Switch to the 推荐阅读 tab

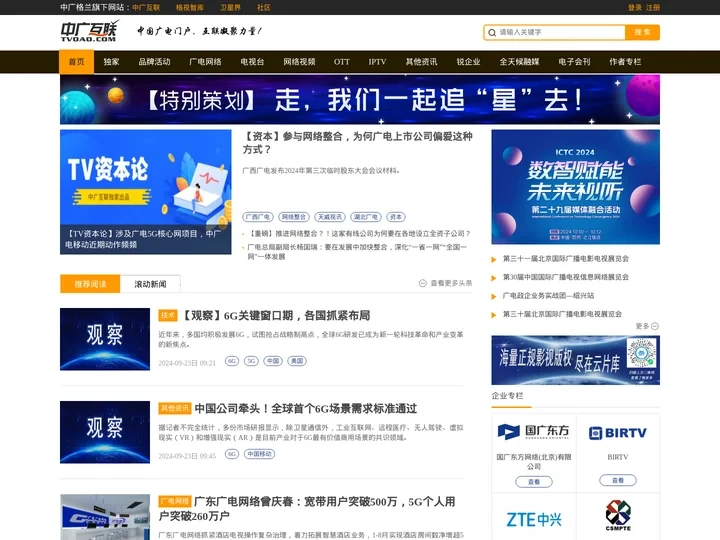(90, 284)
